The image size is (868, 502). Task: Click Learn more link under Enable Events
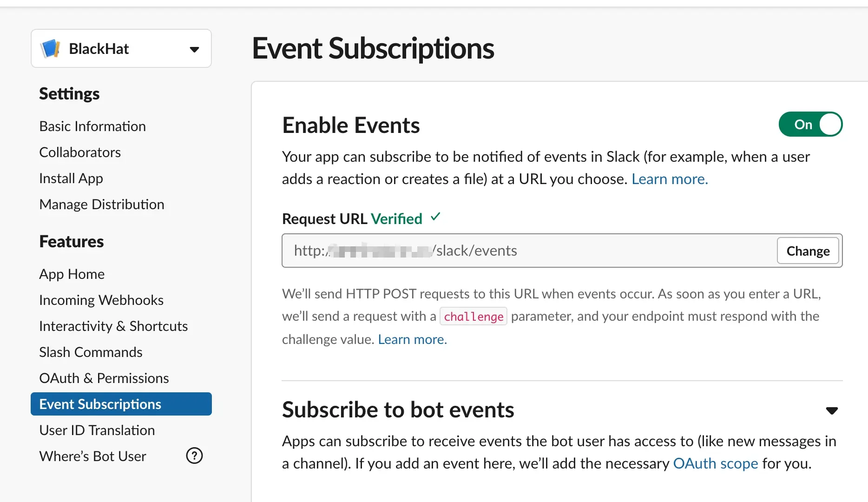pos(670,179)
